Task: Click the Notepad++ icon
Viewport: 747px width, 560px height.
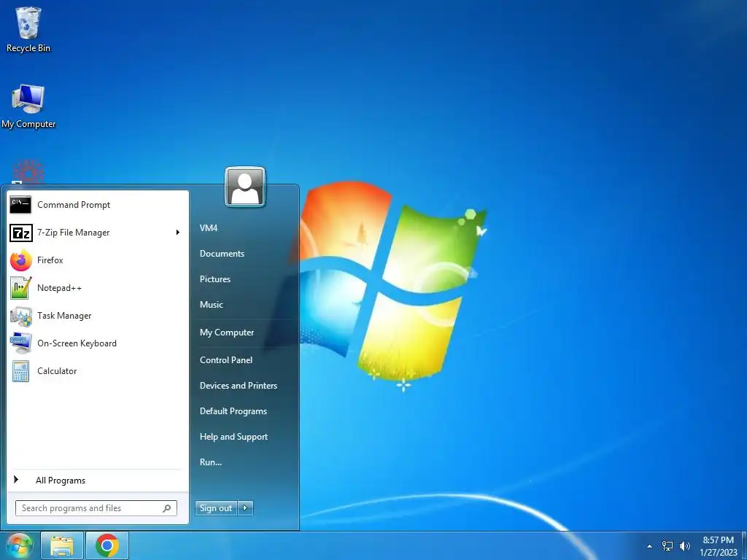Action: [x=20, y=288]
